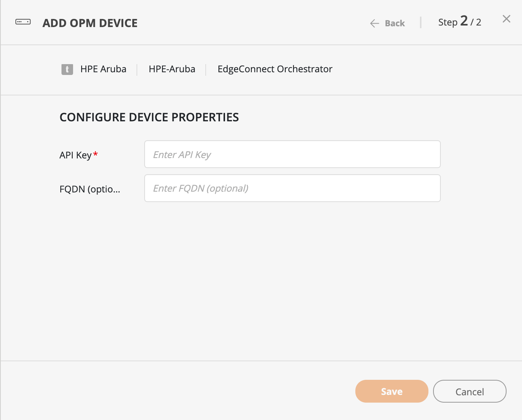522x420 pixels.
Task: Click the left arrow icon beside Back
Action: pyautogui.click(x=374, y=24)
